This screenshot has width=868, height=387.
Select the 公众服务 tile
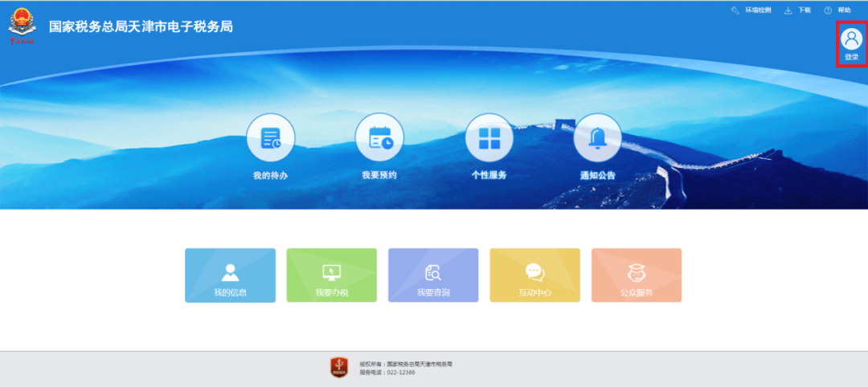pos(637,275)
